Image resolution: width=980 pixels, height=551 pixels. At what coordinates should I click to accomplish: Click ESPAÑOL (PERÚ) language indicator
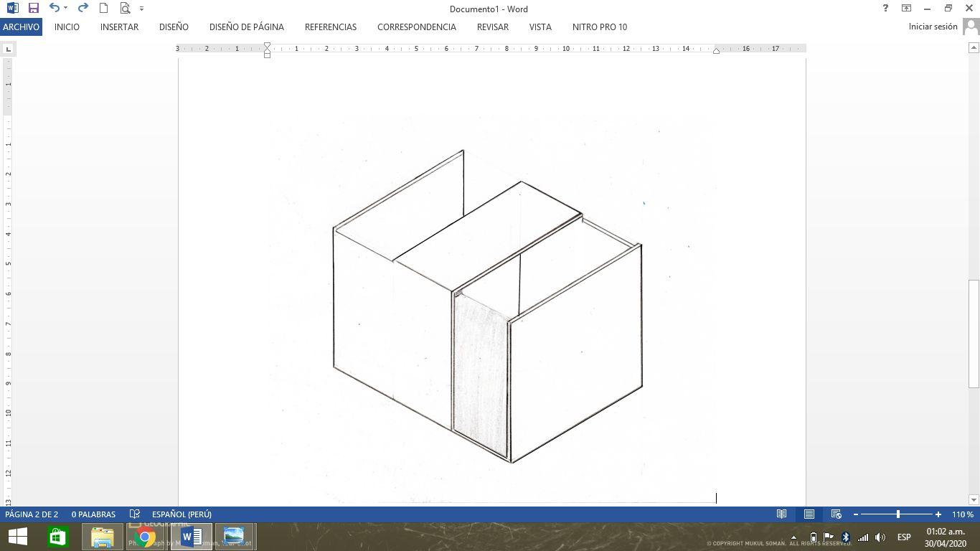tap(182, 514)
